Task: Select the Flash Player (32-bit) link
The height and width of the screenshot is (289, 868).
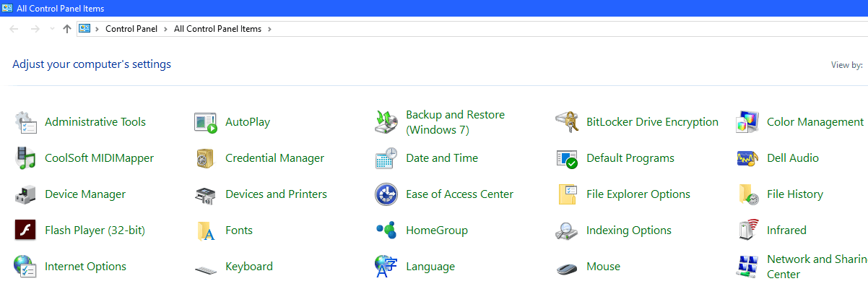Action: (x=95, y=230)
